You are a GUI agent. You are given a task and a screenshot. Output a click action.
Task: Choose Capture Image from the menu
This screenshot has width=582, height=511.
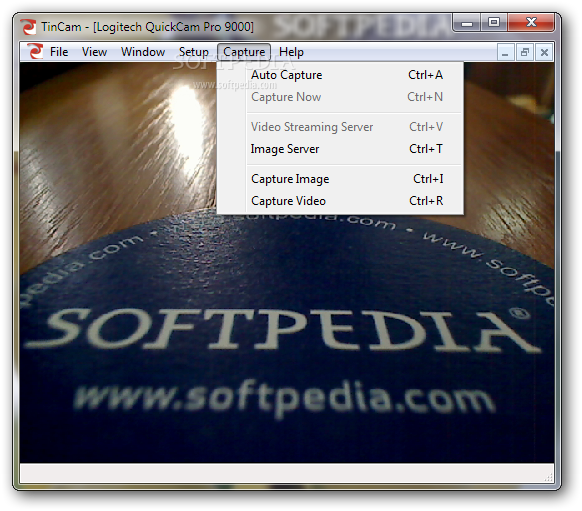click(340, 179)
